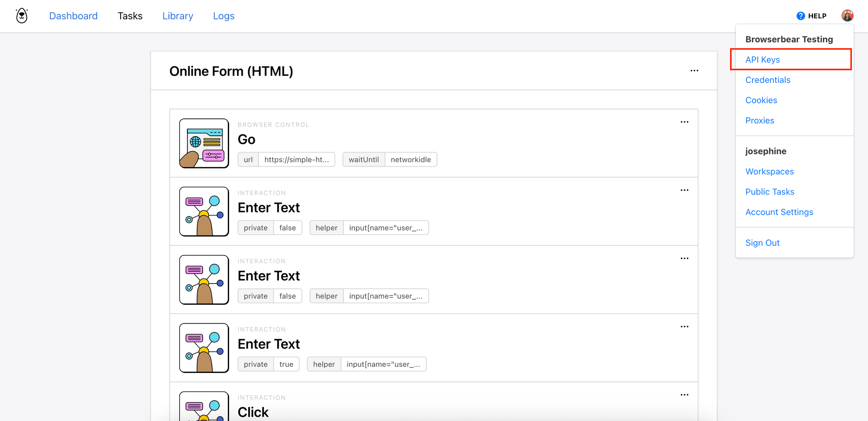Open the Go step's three-dot menu
This screenshot has width=868, height=421.
tap(684, 122)
